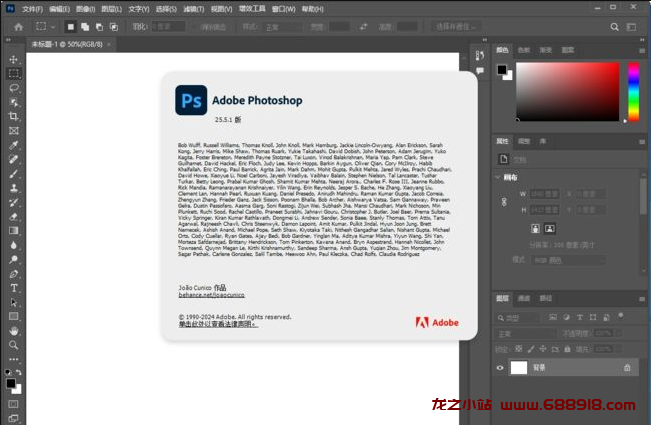Viewport: 651px width, 425px height.
Task: Switch to the 属性 panel tab
Action: (502, 141)
